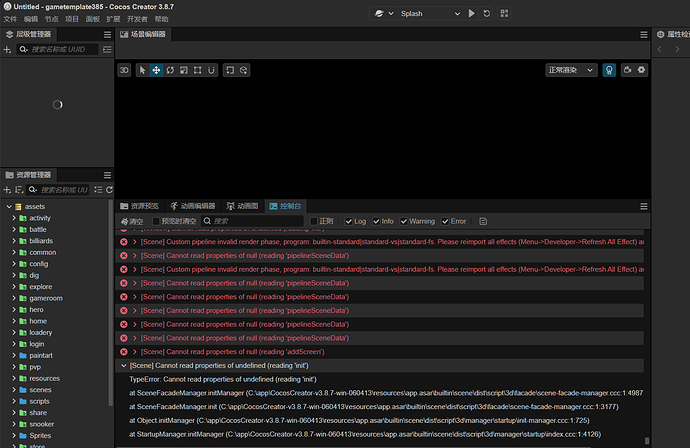Click the build QR grid icon
690x448 pixels.
(504, 13)
